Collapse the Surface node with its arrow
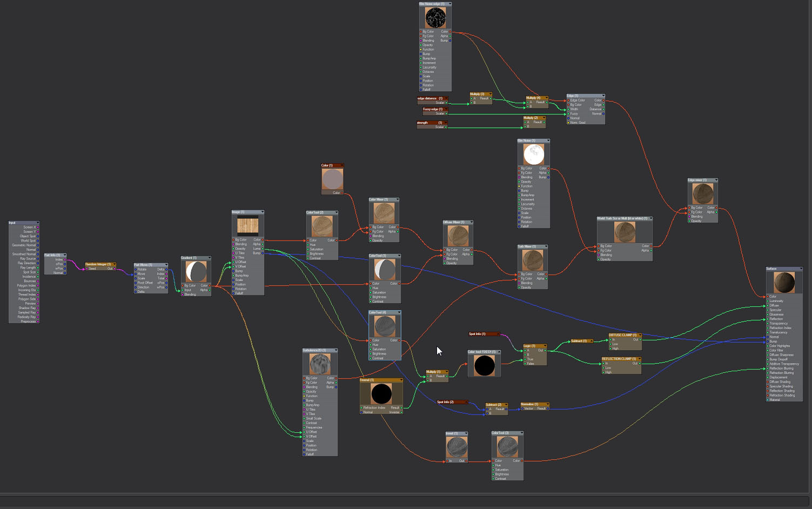The image size is (812, 509). tap(800, 269)
